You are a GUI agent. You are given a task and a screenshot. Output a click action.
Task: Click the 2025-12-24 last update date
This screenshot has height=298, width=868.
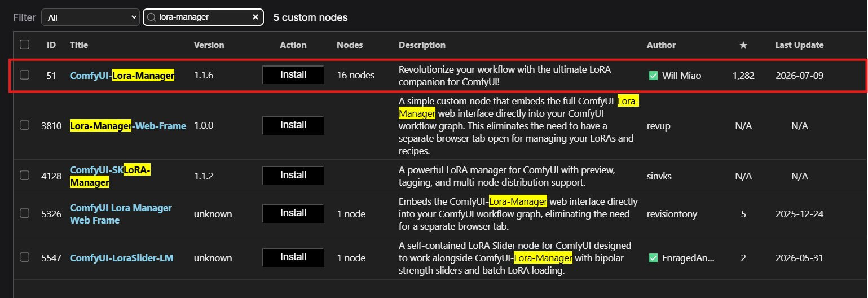[799, 214]
